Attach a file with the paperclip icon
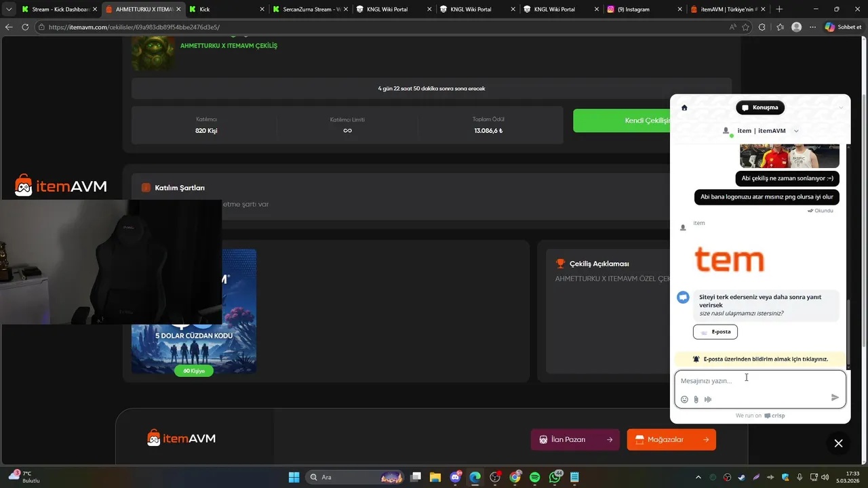This screenshot has width=868, height=488. pyautogui.click(x=696, y=399)
